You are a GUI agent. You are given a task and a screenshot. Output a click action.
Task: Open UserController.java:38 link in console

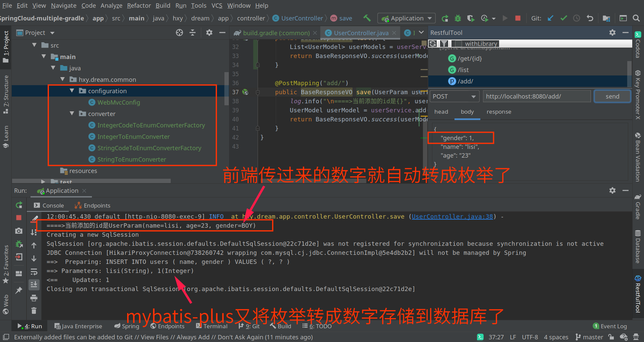[x=452, y=217]
